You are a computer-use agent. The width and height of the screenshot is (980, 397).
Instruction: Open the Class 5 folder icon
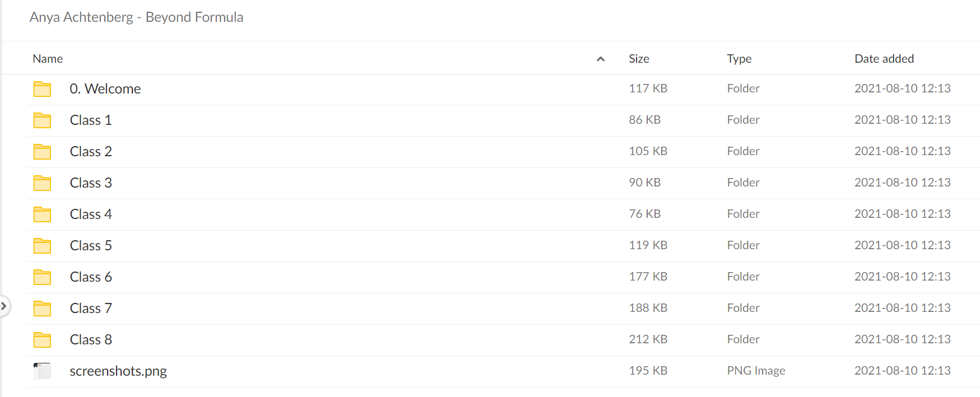coord(42,246)
